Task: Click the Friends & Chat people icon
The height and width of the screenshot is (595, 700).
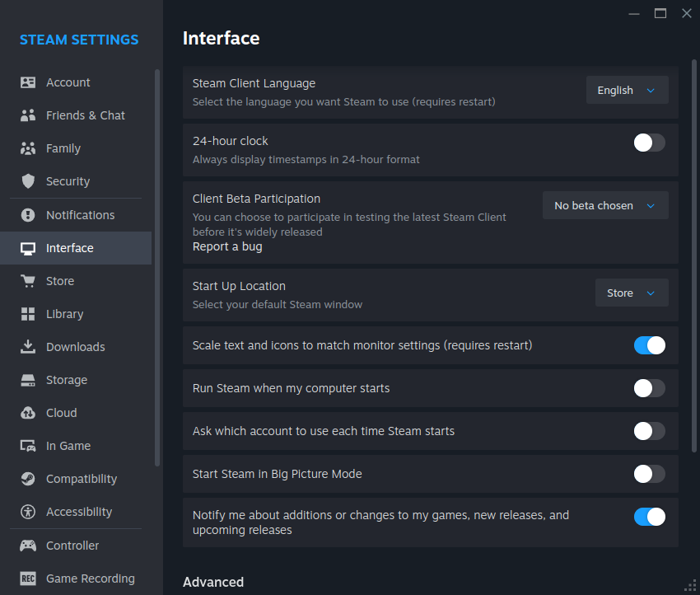Action: [28, 115]
